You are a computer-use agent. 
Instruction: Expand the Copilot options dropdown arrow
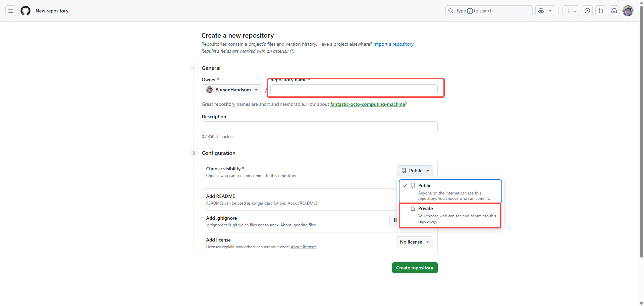tap(550, 11)
